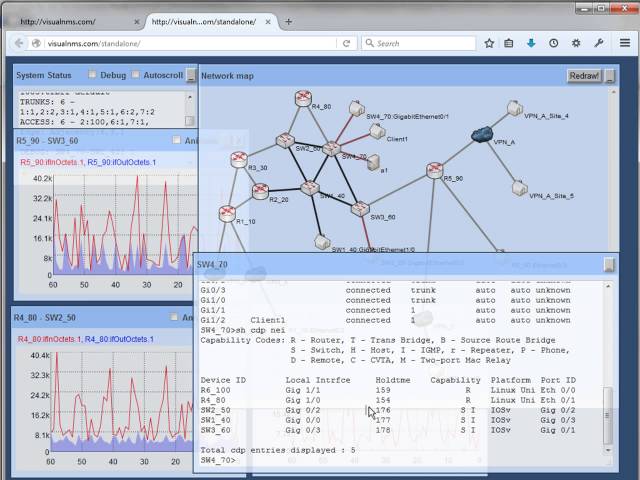Click the R4_80 router node icon
The image size is (640, 480).
coord(304,98)
